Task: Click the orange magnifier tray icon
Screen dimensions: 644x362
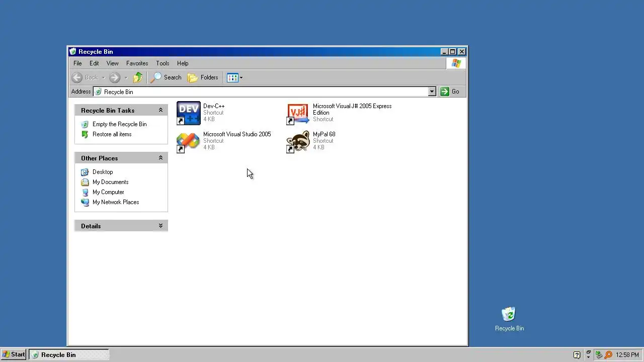Action: tap(608, 355)
